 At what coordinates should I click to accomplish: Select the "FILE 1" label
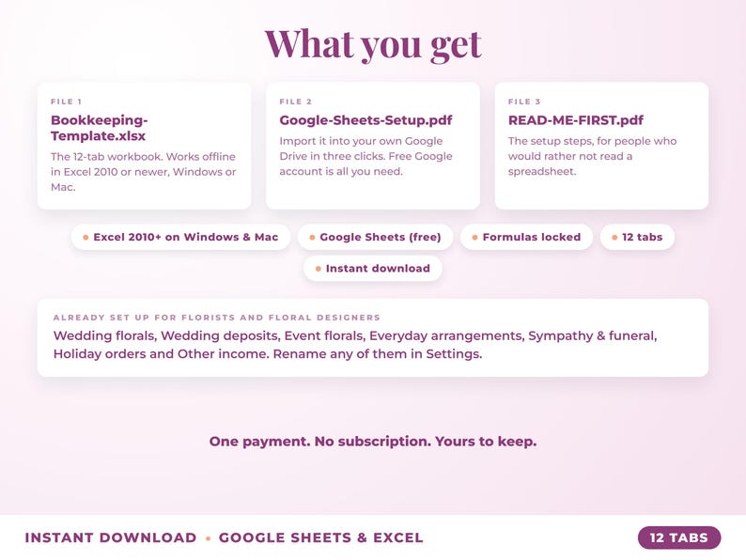pos(66,101)
